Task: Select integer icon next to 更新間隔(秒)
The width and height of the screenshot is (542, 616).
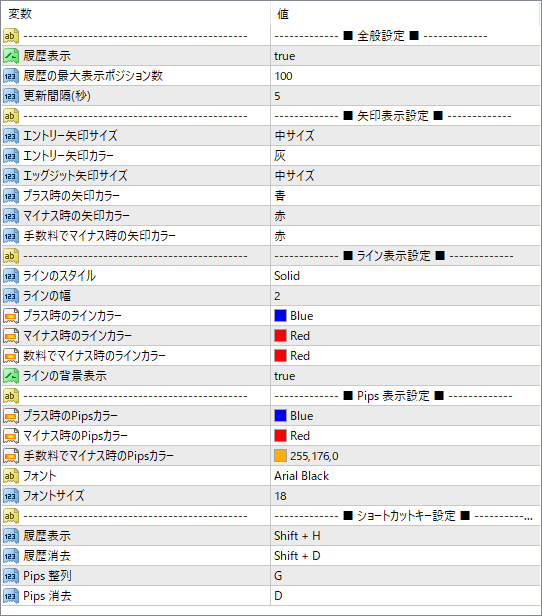Action: click(x=11, y=96)
